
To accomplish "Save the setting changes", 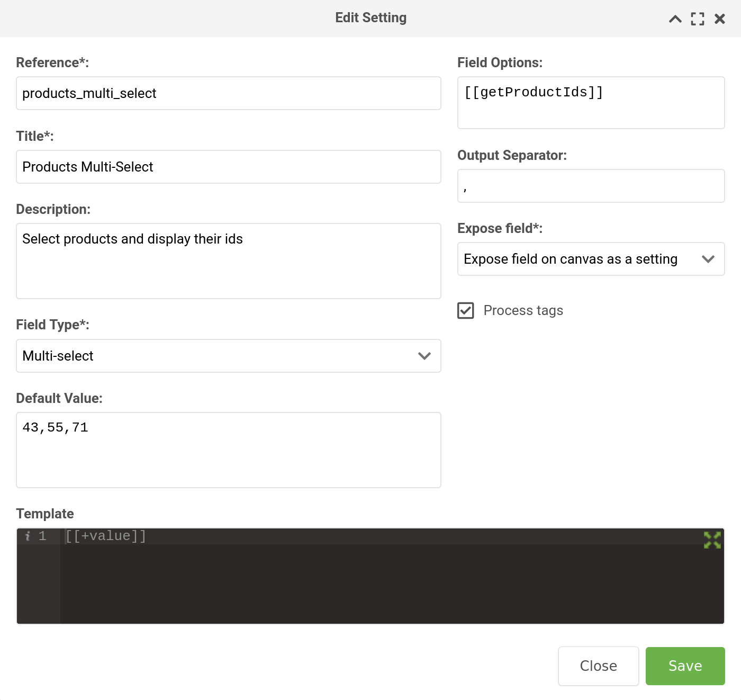I will [x=685, y=666].
